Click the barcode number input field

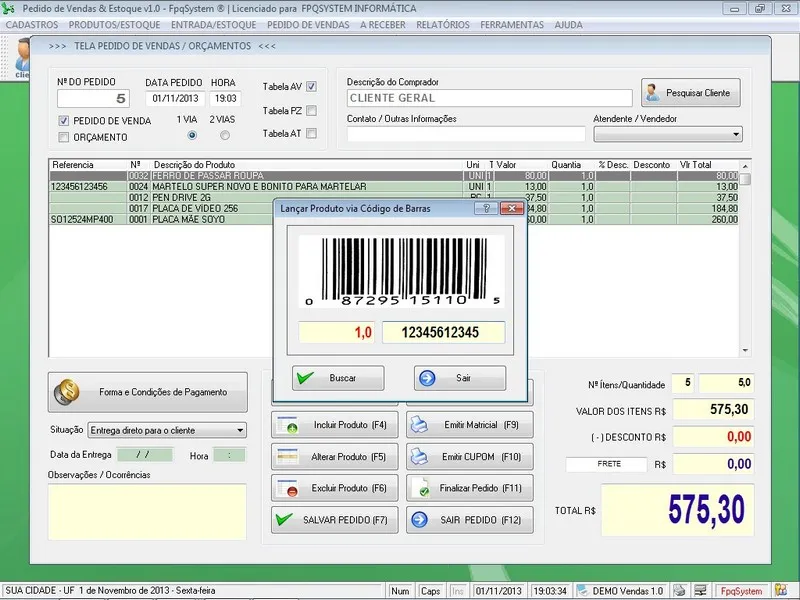tap(443, 333)
